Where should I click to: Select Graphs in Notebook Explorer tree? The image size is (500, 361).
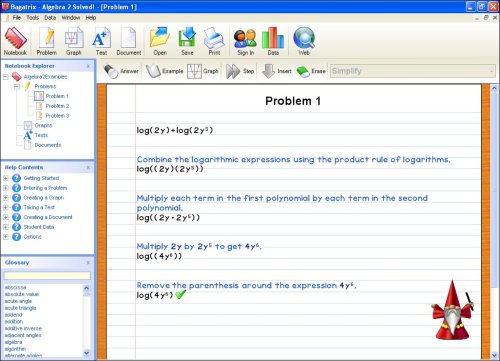[x=43, y=125]
